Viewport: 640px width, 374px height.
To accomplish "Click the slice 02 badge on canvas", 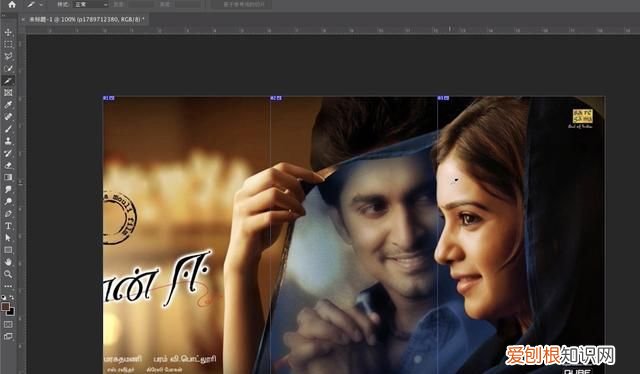I will click(276, 98).
